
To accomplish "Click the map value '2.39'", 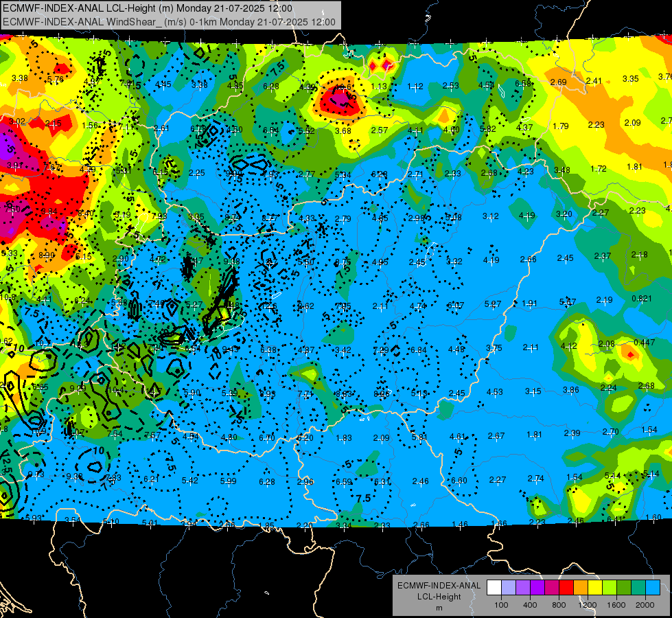I will [x=572, y=433].
